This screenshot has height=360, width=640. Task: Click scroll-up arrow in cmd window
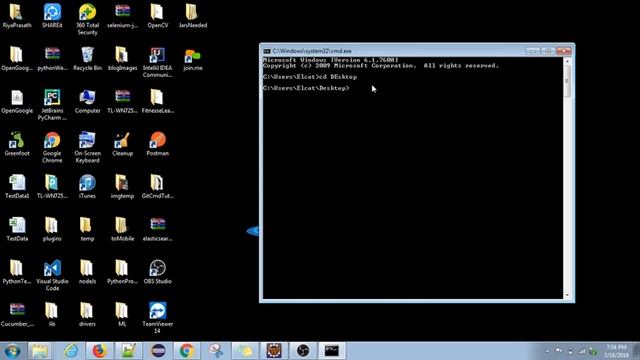[567, 61]
